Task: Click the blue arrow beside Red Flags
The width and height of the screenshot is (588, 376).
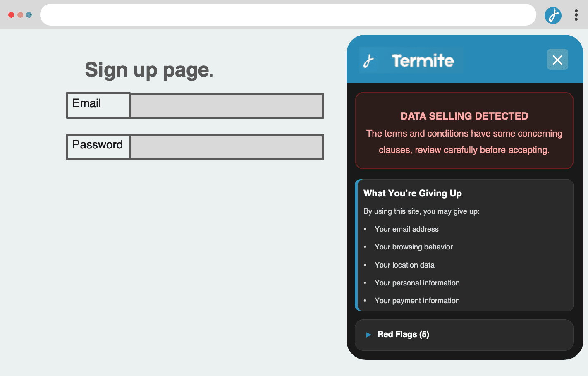Action: pyautogui.click(x=368, y=335)
